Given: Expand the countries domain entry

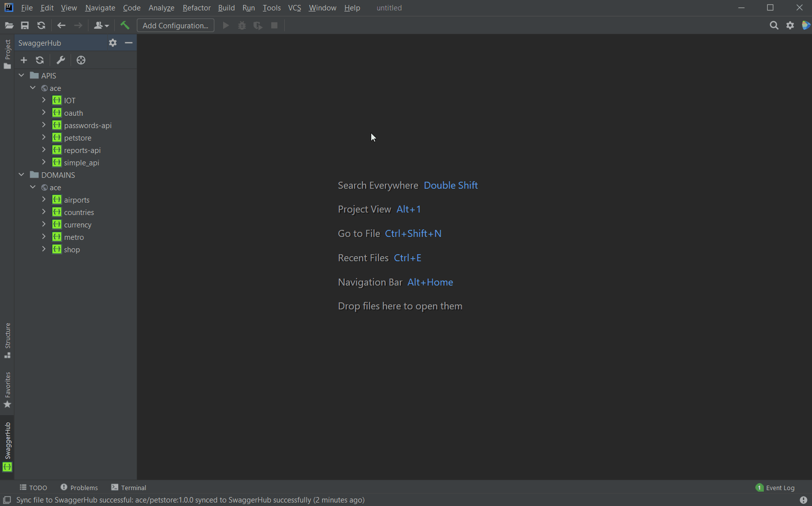Looking at the screenshot, I should click(x=44, y=212).
